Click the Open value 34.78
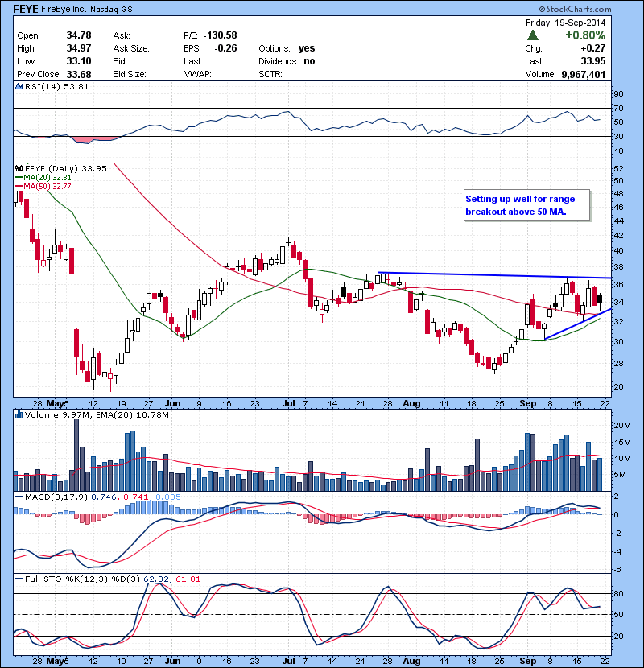644x668 pixels. [79, 35]
